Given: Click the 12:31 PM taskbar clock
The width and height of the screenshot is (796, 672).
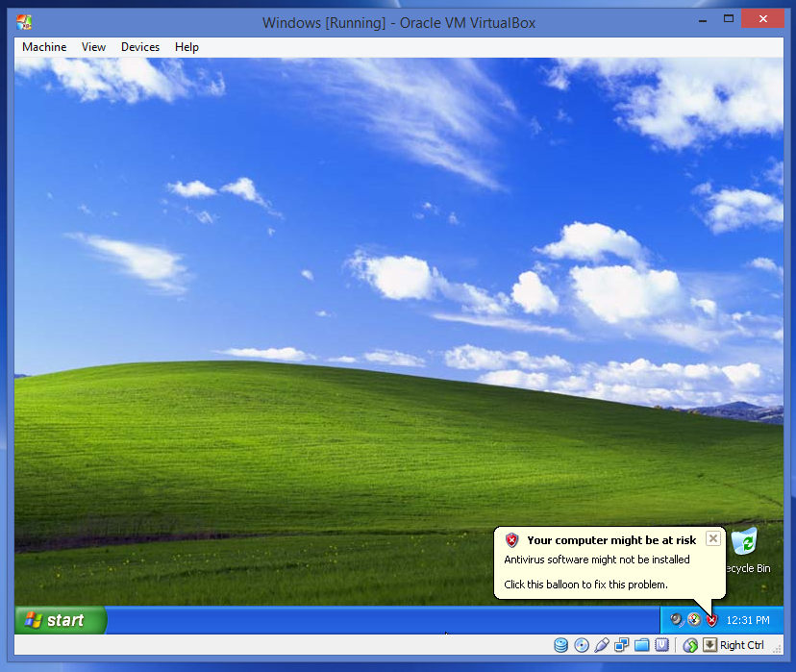Looking at the screenshot, I should tap(748, 620).
